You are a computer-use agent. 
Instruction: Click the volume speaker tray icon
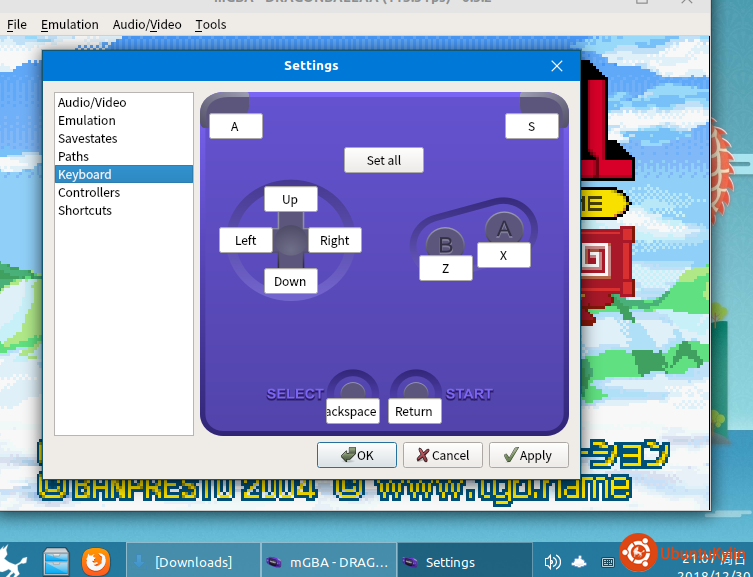click(552, 562)
